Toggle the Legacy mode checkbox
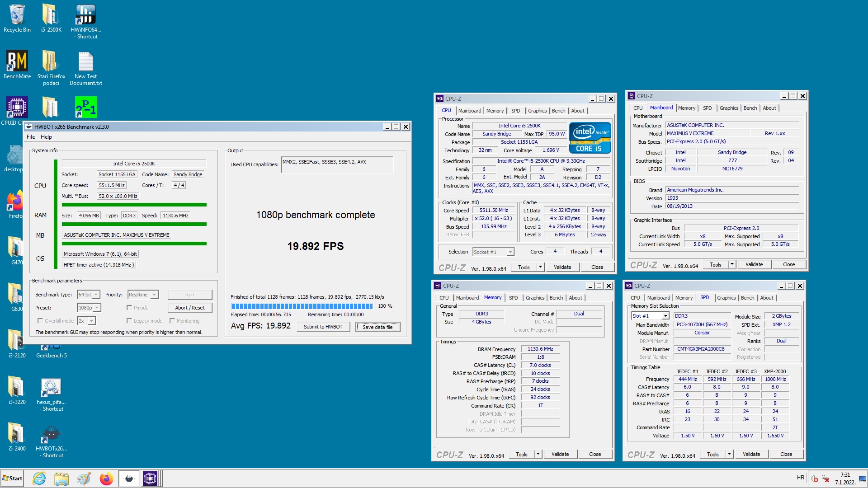This screenshot has width=868, height=488. [x=129, y=321]
